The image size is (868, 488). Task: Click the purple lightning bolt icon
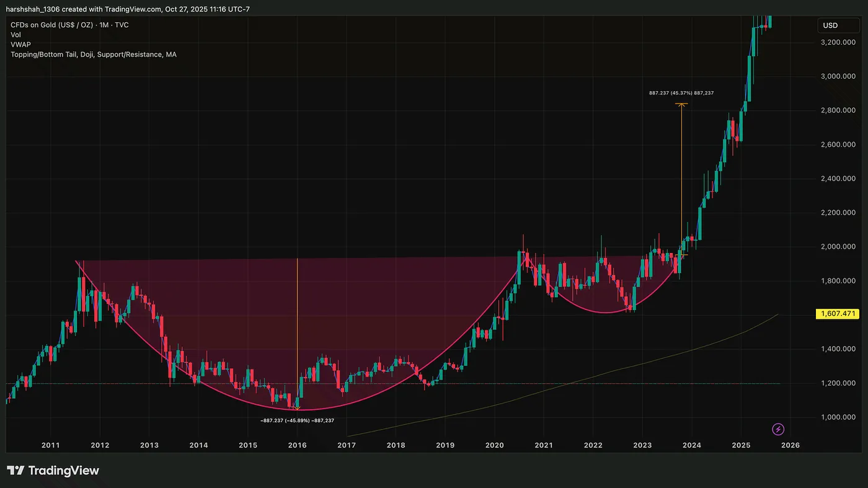pos(779,429)
